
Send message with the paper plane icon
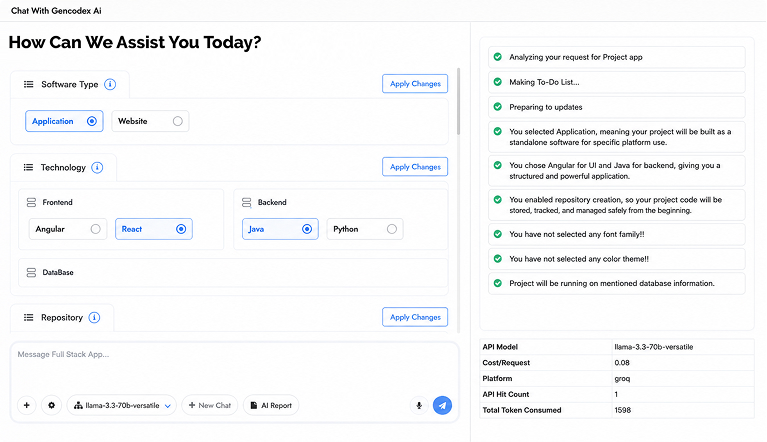(442, 405)
